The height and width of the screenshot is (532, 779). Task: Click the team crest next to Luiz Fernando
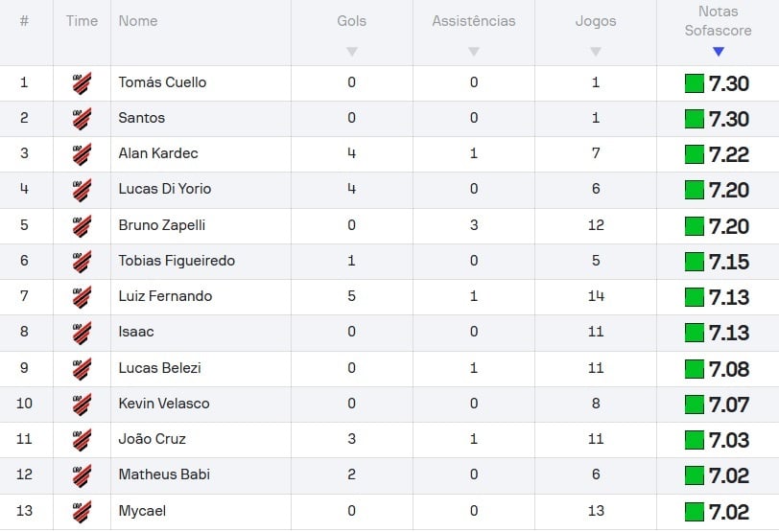82,297
